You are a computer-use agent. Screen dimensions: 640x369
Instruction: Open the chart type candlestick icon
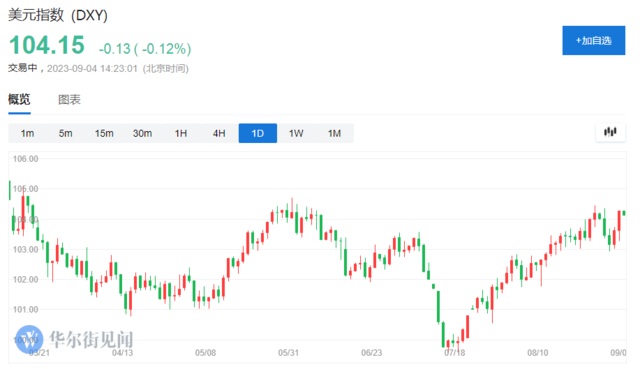pyautogui.click(x=610, y=132)
